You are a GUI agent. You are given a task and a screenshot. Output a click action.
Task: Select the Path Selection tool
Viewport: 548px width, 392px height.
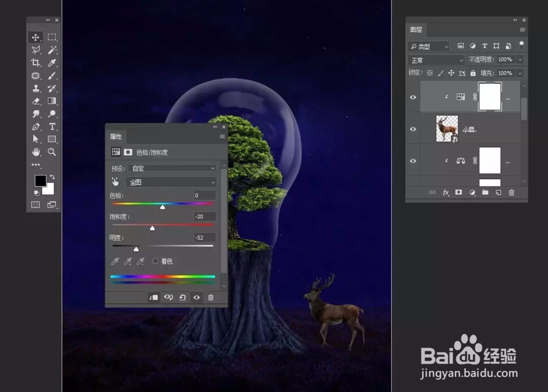click(x=36, y=139)
